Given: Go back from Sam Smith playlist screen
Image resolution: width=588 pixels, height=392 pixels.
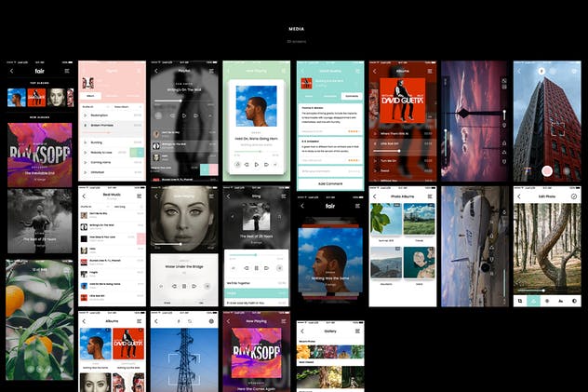Looking at the screenshot, I should pos(156,71).
